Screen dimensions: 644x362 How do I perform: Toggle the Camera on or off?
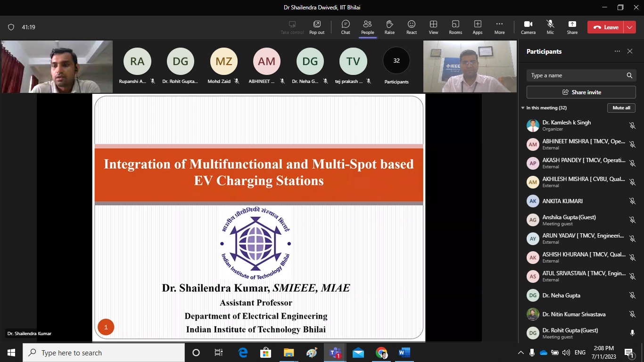pos(528,27)
